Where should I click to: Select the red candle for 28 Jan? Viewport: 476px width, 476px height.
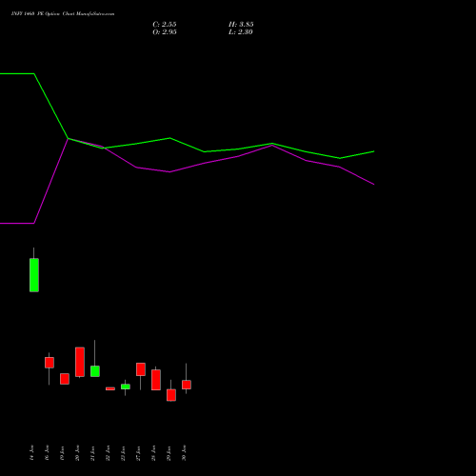[156, 380]
